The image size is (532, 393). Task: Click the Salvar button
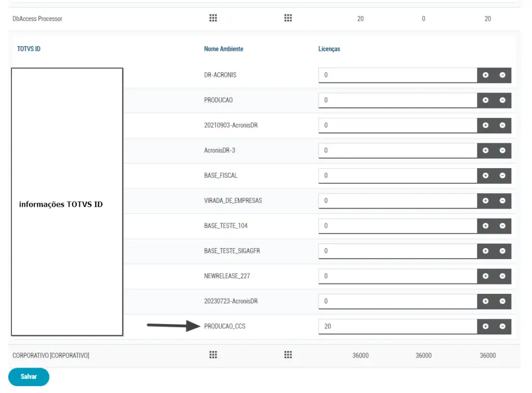29,377
